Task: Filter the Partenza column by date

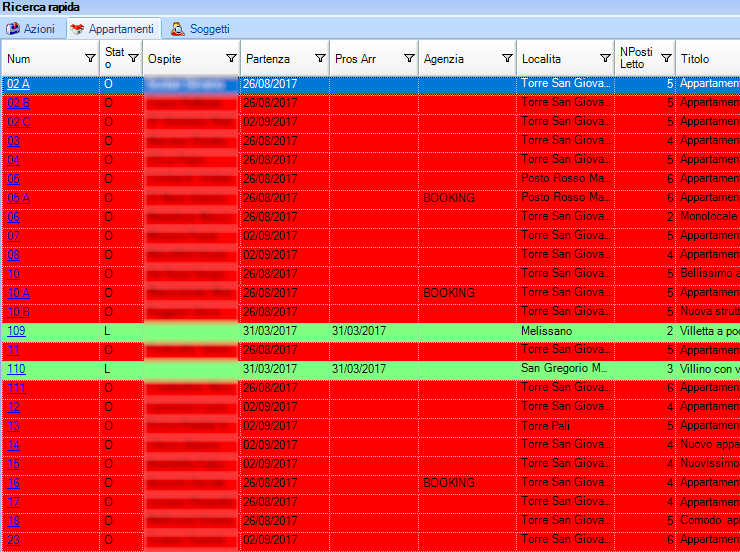Action: [320, 59]
